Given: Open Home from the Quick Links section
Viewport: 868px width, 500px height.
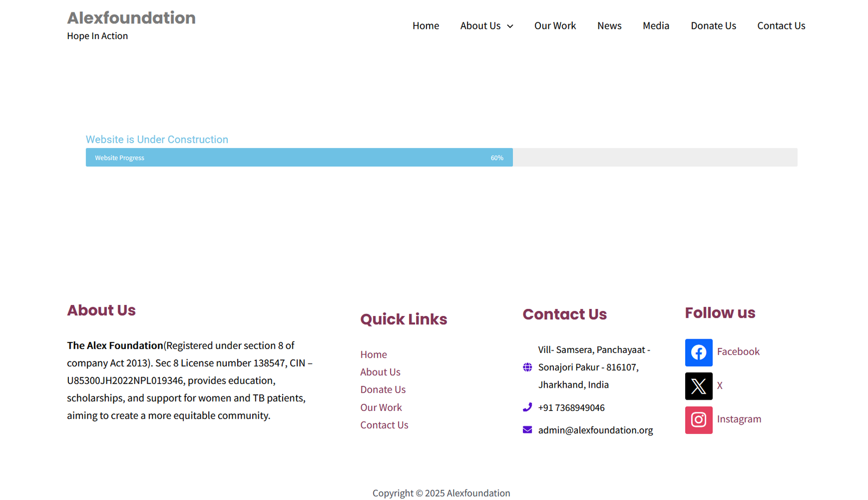Looking at the screenshot, I should (x=373, y=354).
